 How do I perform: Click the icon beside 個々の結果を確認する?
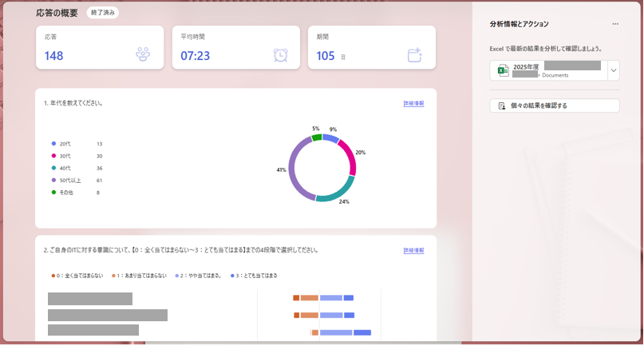(501, 105)
